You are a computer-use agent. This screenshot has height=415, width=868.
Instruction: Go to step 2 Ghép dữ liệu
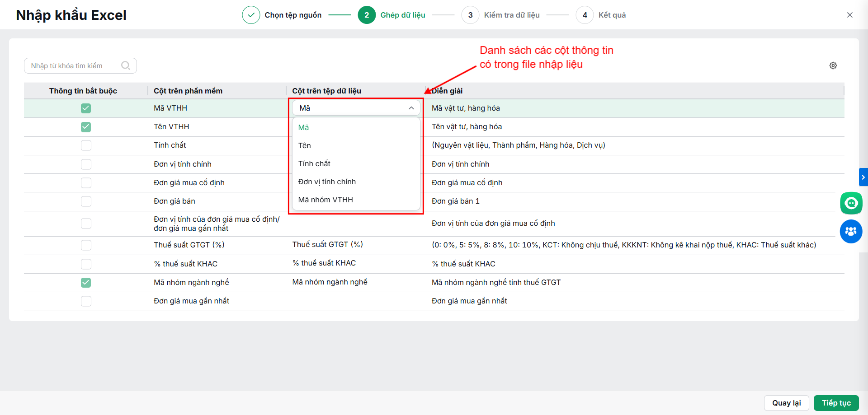click(392, 15)
